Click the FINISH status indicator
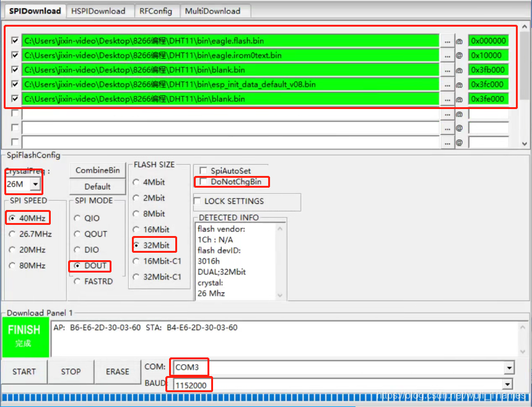The width and height of the screenshot is (532, 407). click(25, 337)
